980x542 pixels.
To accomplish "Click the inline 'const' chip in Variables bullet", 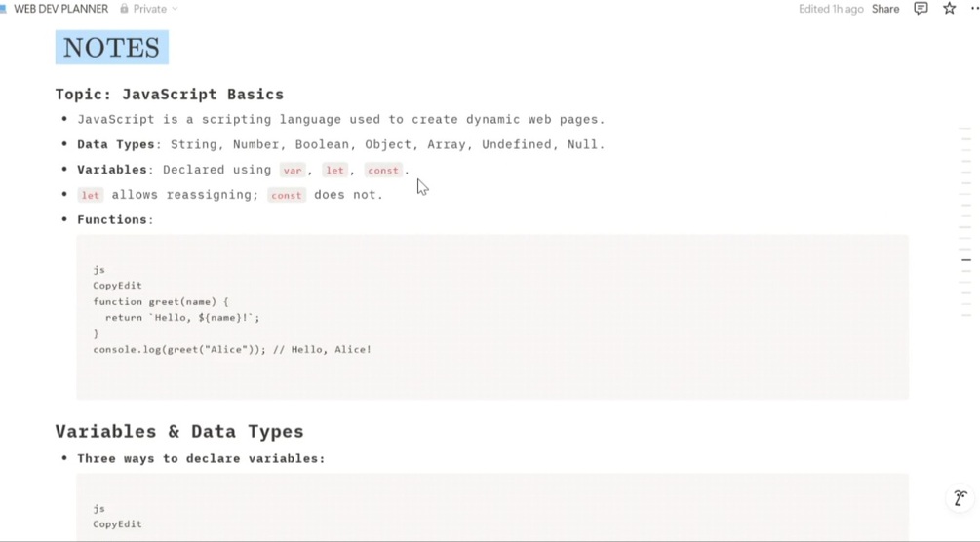I will [x=383, y=171].
